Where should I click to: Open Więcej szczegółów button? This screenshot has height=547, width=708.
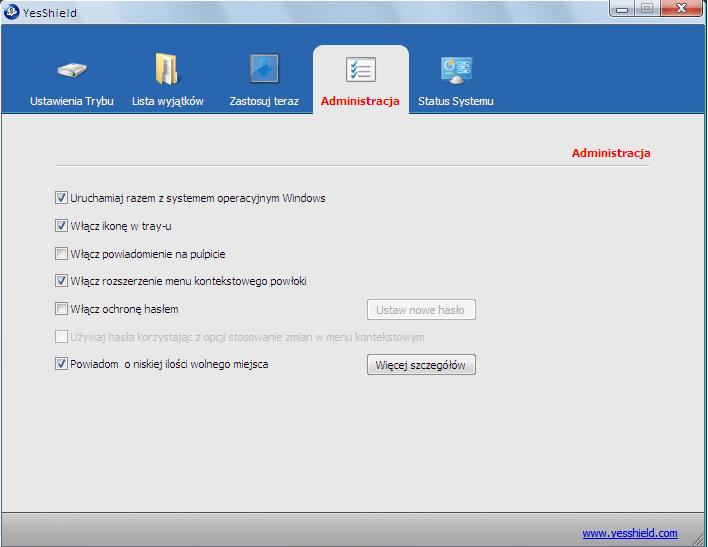point(421,365)
